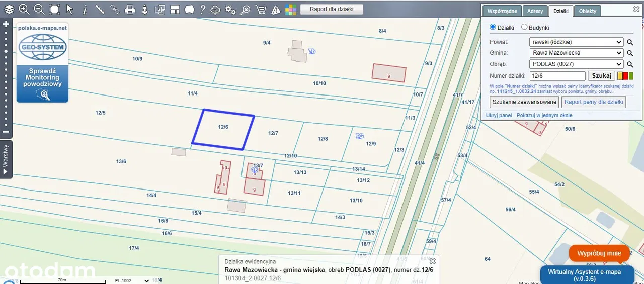Click the Szukaj button
The image size is (644, 284).
(x=601, y=76)
